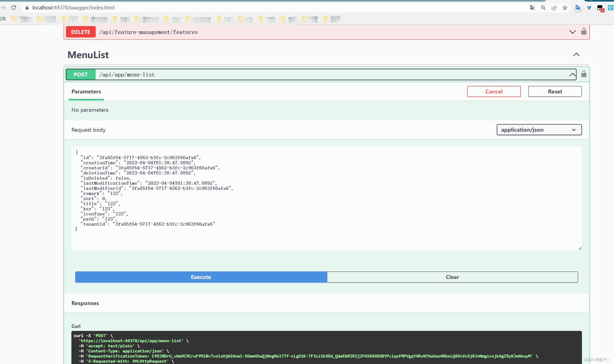The width and height of the screenshot is (614, 364).
Task: Click the blue grid-style extension icon
Action: pyautogui.click(x=610, y=8)
